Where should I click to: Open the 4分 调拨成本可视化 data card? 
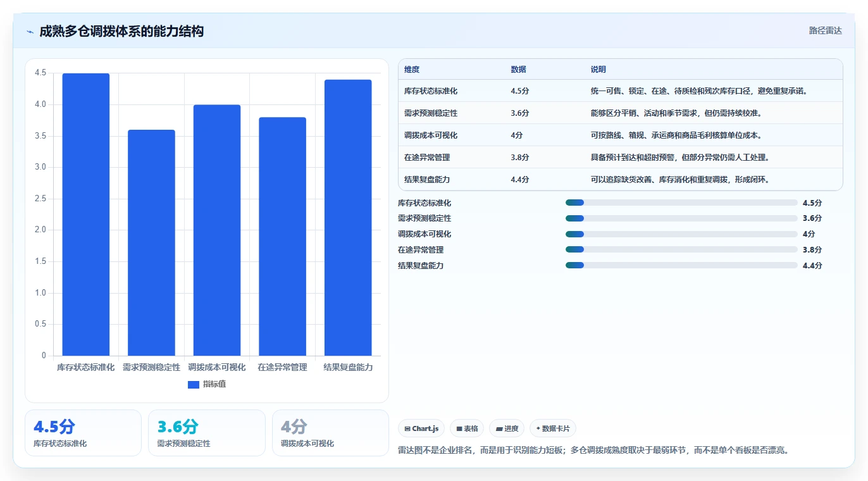pyautogui.click(x=330, y=433)
